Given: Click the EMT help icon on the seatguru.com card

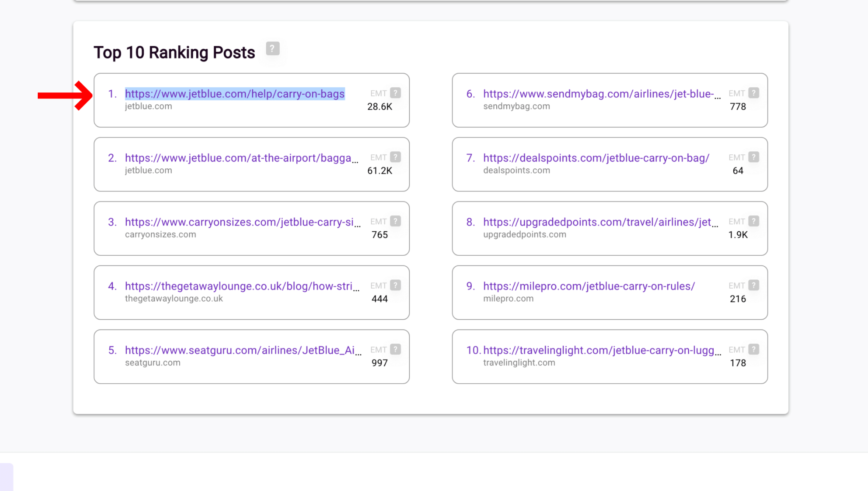Looking at the screenshot, I should coord(395,349).
